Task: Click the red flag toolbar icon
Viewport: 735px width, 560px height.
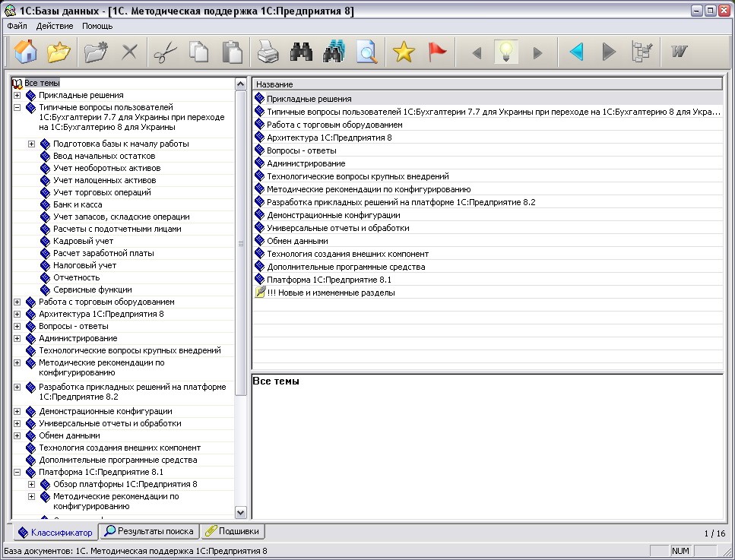Action: (x=437, y=52)
